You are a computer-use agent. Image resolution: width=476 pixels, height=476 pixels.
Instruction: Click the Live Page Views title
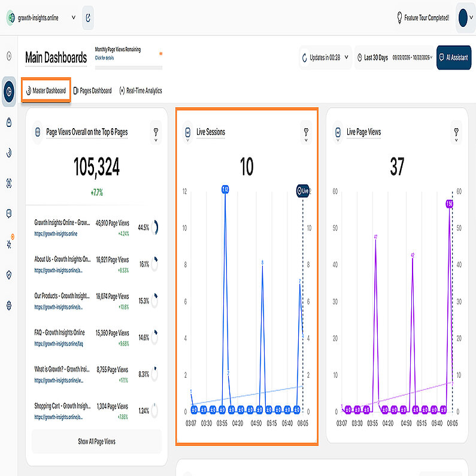coord(363,132)
